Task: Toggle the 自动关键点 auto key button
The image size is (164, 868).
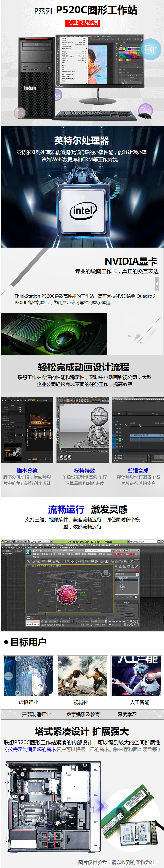Action: click(85, 621)
